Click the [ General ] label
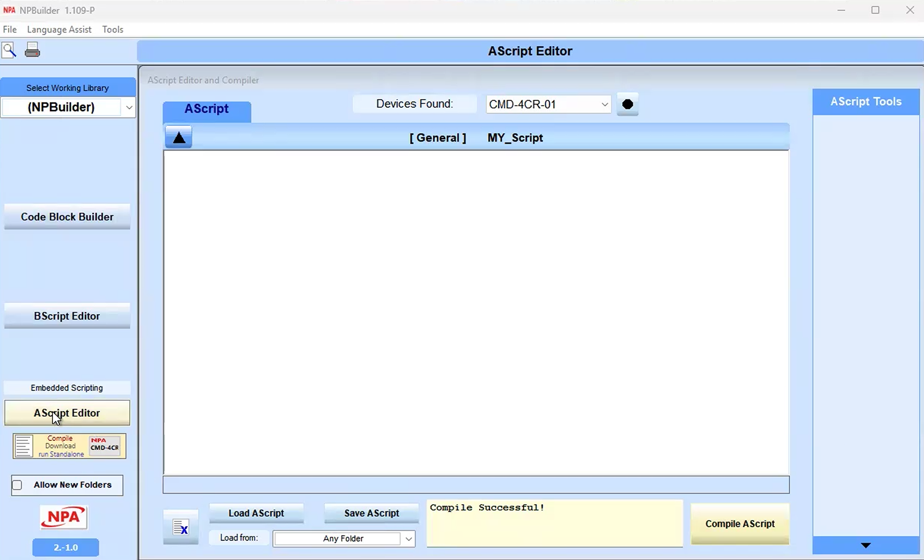 coord(437,138)
